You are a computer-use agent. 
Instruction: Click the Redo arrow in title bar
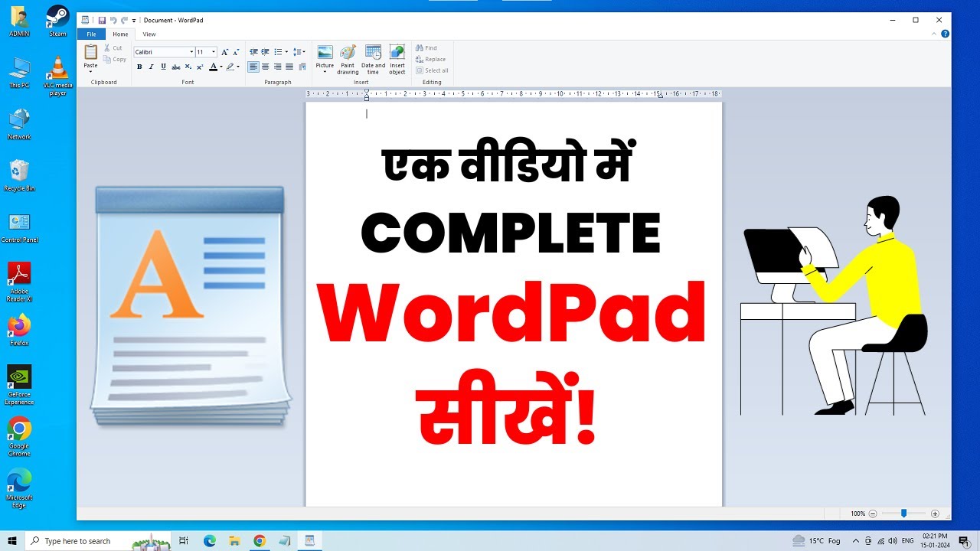pyautogui.click(x=124, y=20)
